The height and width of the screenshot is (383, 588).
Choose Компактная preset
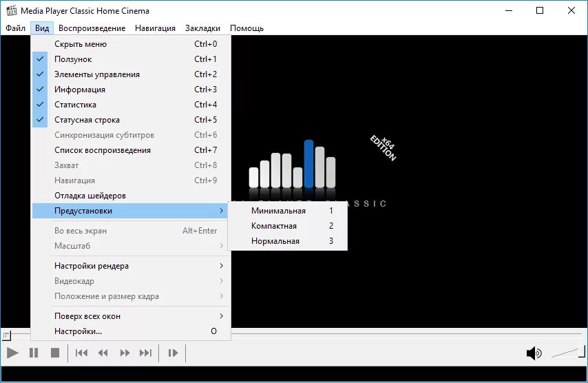click(288, 226)
